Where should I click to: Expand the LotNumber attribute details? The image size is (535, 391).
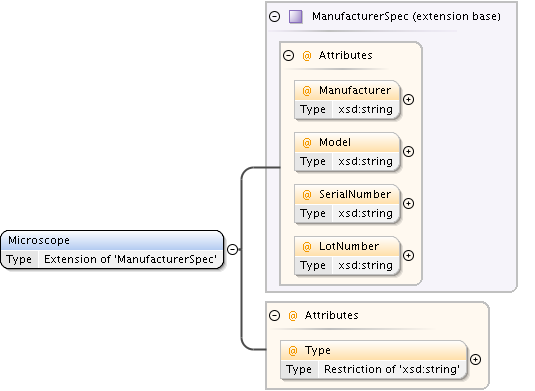[408, 256]
